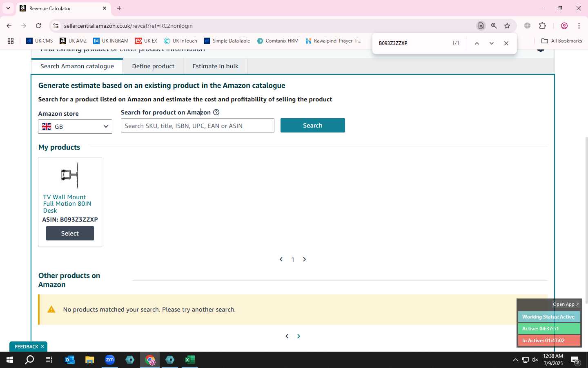Go to the next page of My products
Viewport: 588px width, 368px height.
(x=304, y=260)
